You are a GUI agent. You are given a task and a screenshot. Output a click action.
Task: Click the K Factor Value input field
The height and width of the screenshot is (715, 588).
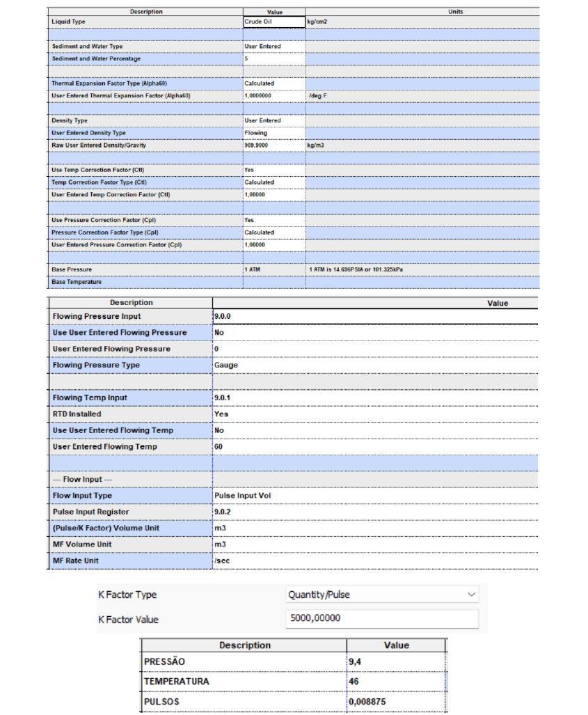coord(382,618)
